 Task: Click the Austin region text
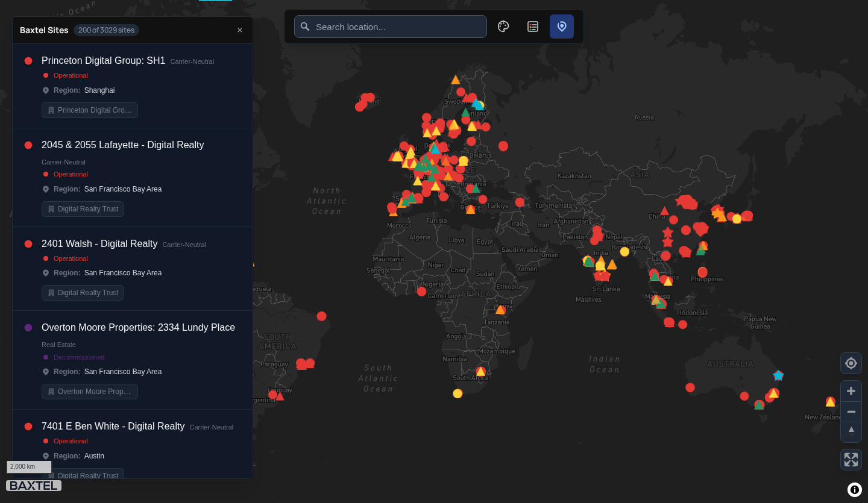[94, 456]
